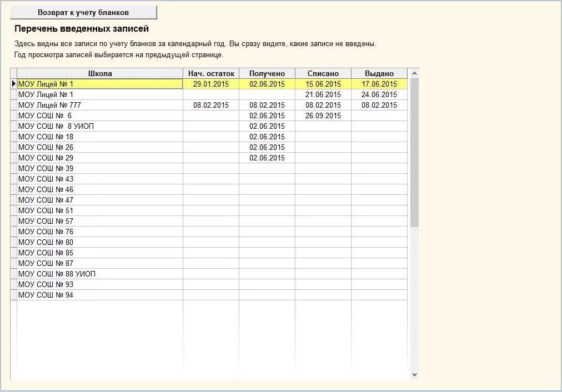The image size is (562, 392).
Task: Click the 'Возврат к учету бланков' button
Action: [x=83, y=13]
